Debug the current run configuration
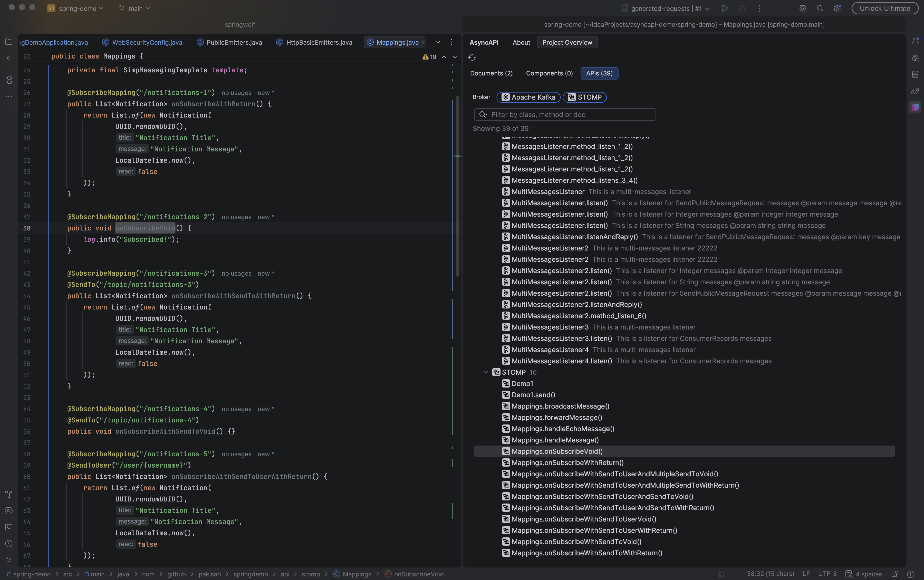 point(742,8)
